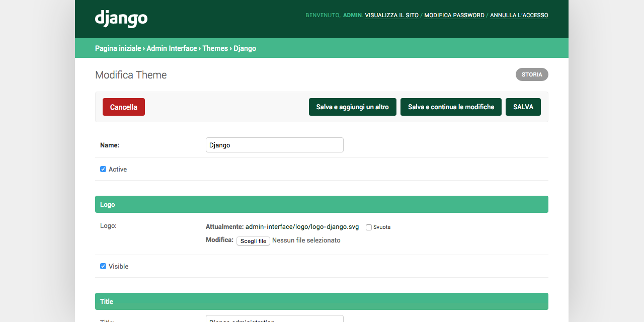Navigate to Admin Interface via breadcrumb
Viewport: 644px width, 322px height.
pos(171,48)
